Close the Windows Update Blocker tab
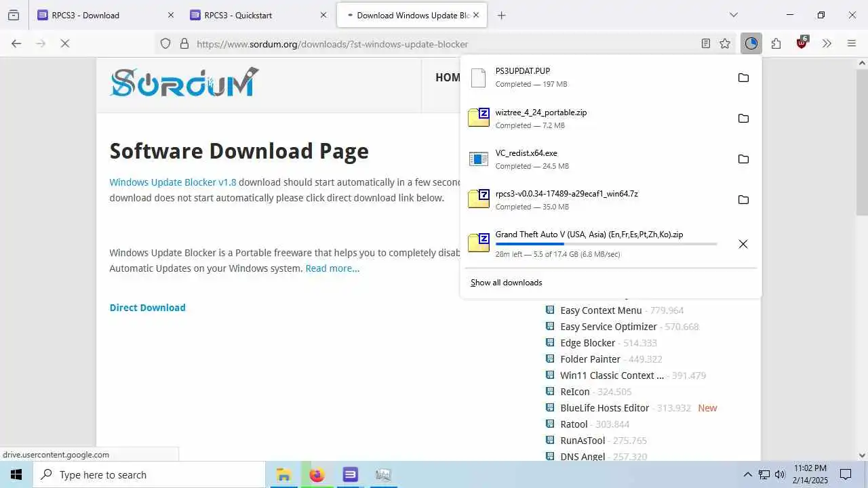The width and height of the screenshot is (868, 488). (x=476, y=15)
